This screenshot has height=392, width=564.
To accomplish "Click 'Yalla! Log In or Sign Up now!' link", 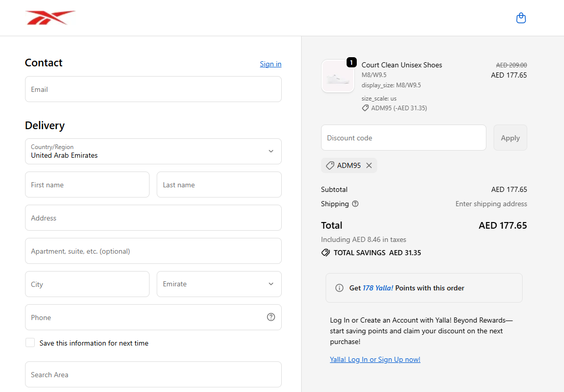I will coord(375,359).
